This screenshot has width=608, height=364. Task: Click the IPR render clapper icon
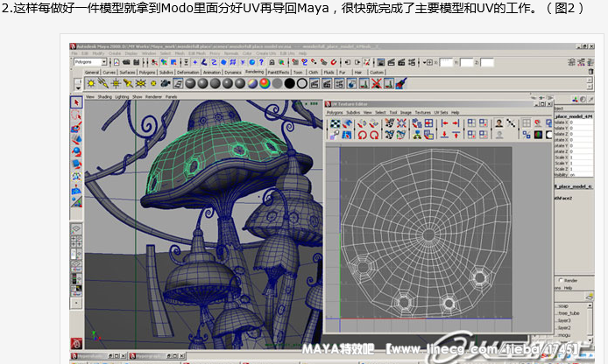click(401, 62)
